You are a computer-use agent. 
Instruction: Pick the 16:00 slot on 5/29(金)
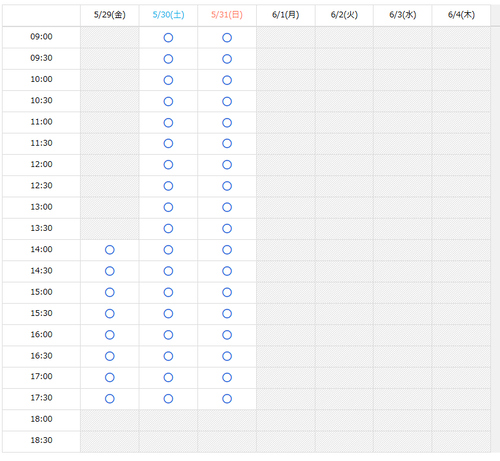pos(110,335)
